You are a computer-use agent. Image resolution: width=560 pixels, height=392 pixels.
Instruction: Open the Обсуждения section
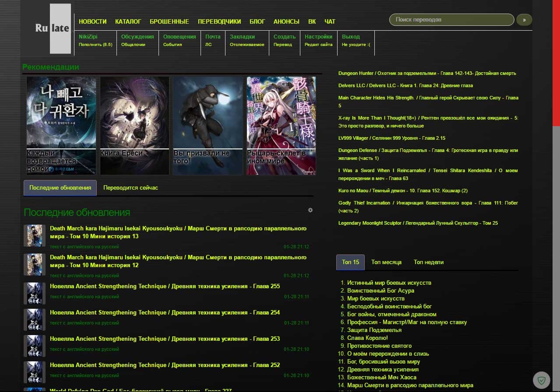[x=137, y=37]
